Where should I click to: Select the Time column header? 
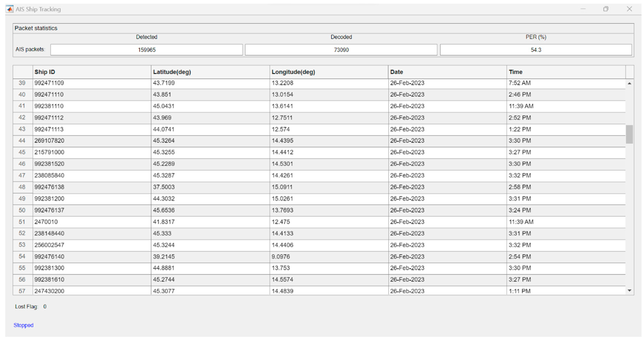coord(565,72)
